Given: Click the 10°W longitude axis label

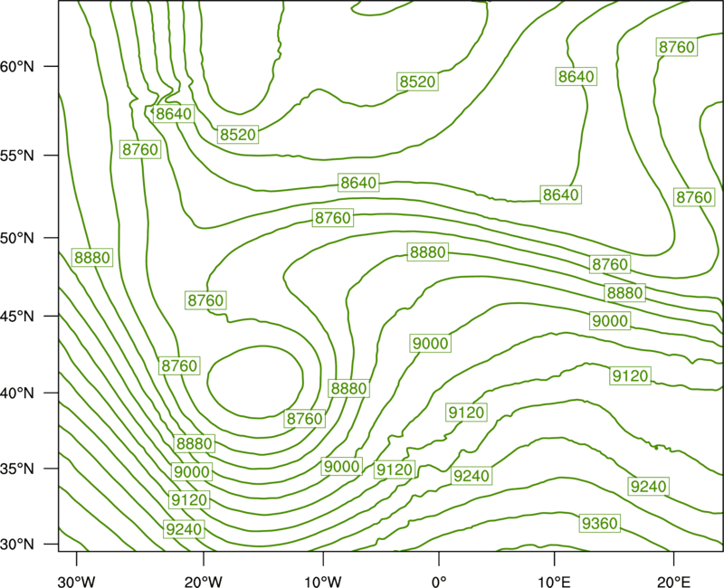Looking at the screenshot, I should (x=323, y=581).
